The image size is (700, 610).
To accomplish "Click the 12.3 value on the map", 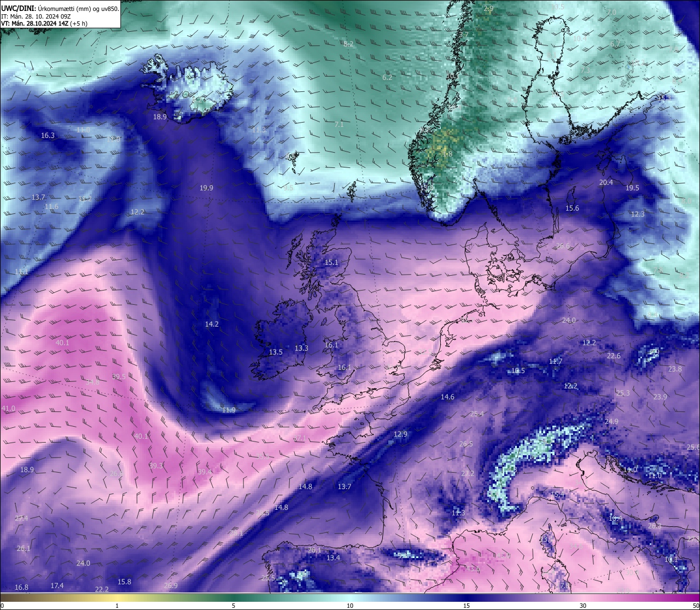I will click(x=638, y=214).
